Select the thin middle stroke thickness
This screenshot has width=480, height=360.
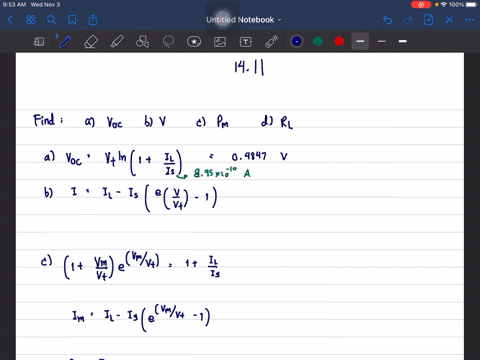click(382, 41)
